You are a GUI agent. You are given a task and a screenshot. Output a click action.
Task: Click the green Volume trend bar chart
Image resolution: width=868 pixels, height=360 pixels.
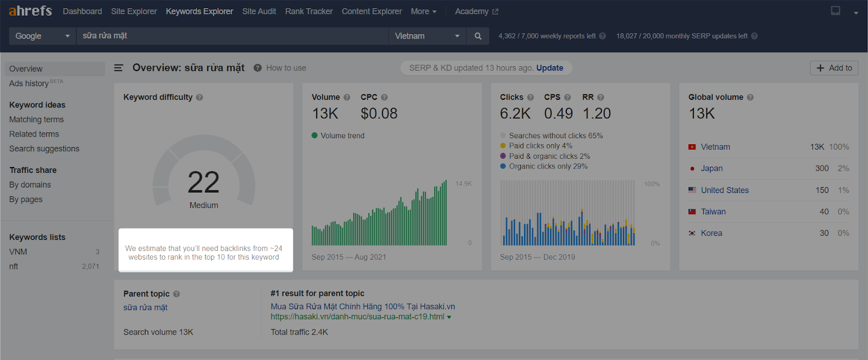tap(379, 213)
